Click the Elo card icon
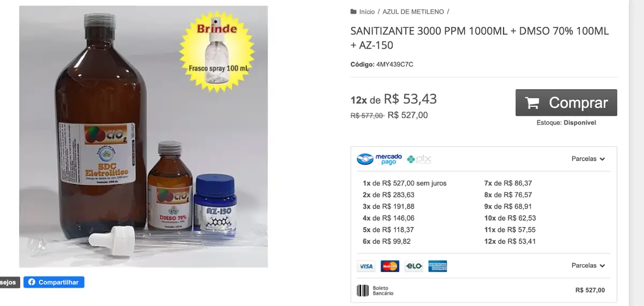The height and width of the screenshot is (306, 644). [414, 266]
